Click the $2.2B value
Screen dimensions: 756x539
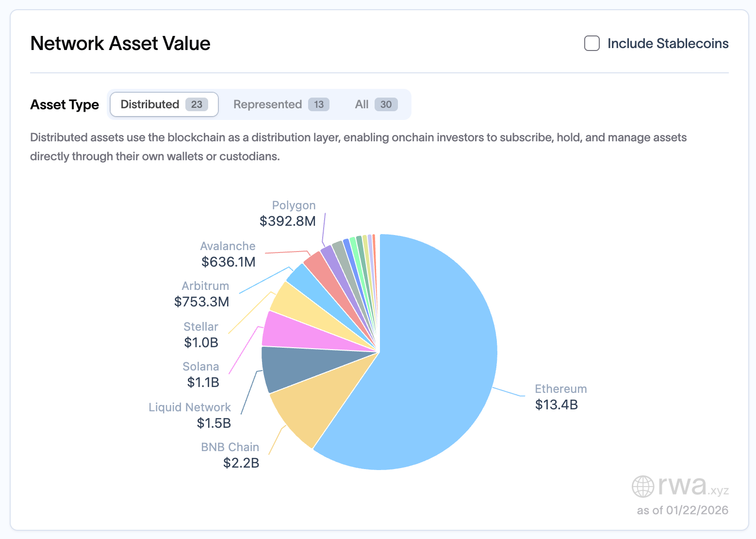(241, 463)
